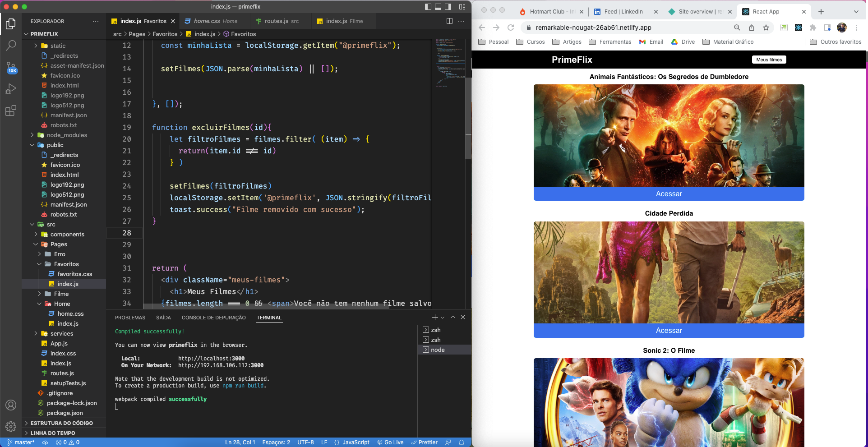Click synchronize changes icon in status bar
Image resolution: width=868 pixels, height=447 pixels.
[45, 442]
